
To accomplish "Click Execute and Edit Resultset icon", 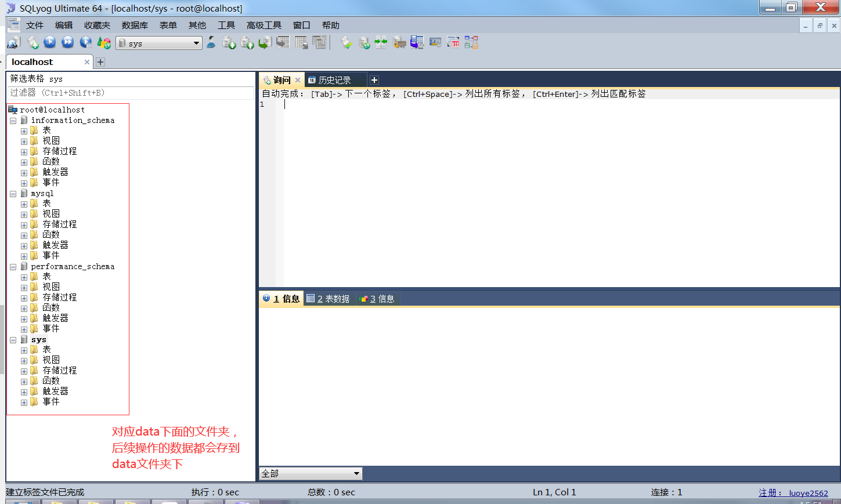I will (86, 42).
